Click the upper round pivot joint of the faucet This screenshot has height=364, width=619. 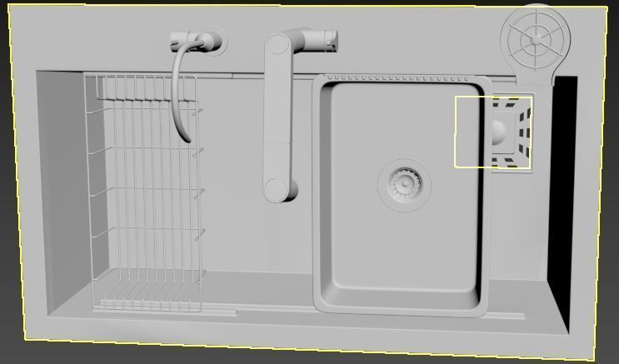point(278,44)
